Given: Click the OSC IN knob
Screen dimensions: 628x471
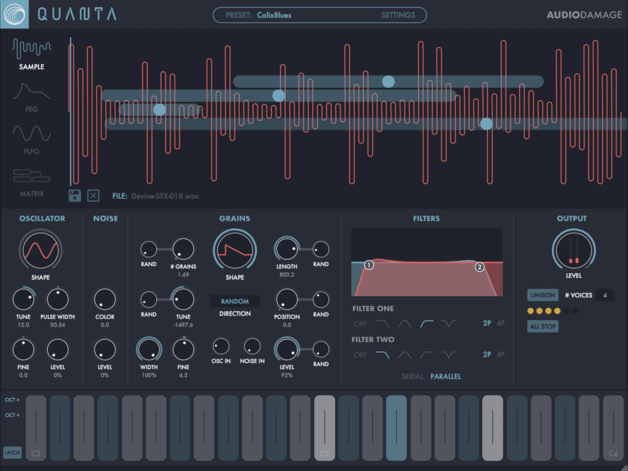Looking at the screenshot, I should click(x=221, y=346).
